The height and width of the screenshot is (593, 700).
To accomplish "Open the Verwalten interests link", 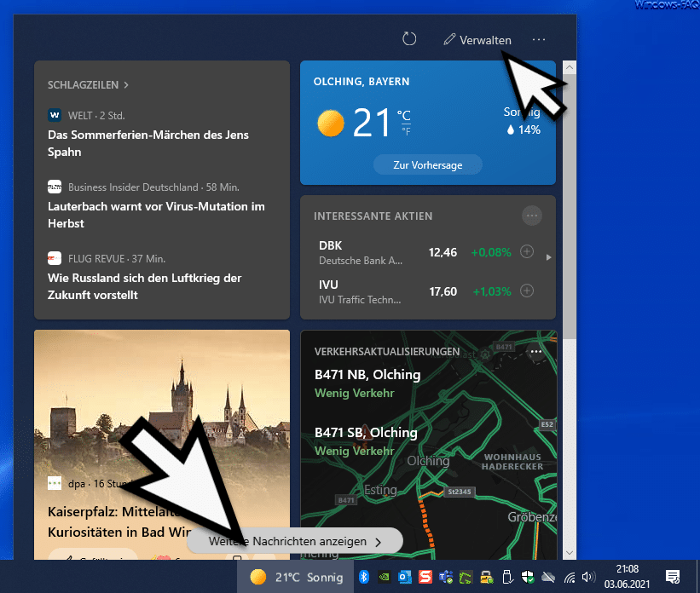I will coord(477,40).
